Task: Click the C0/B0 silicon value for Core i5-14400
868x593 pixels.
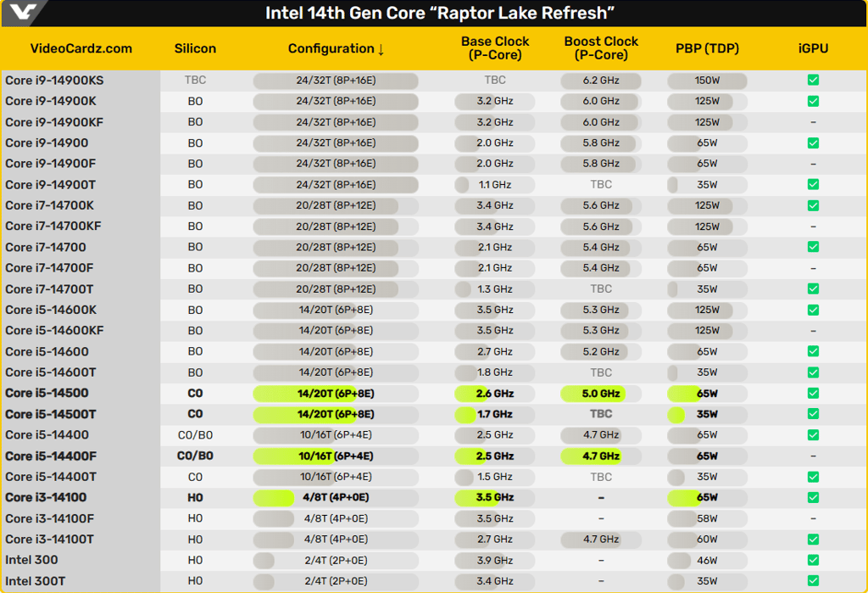Action: [x=195, y=435]
